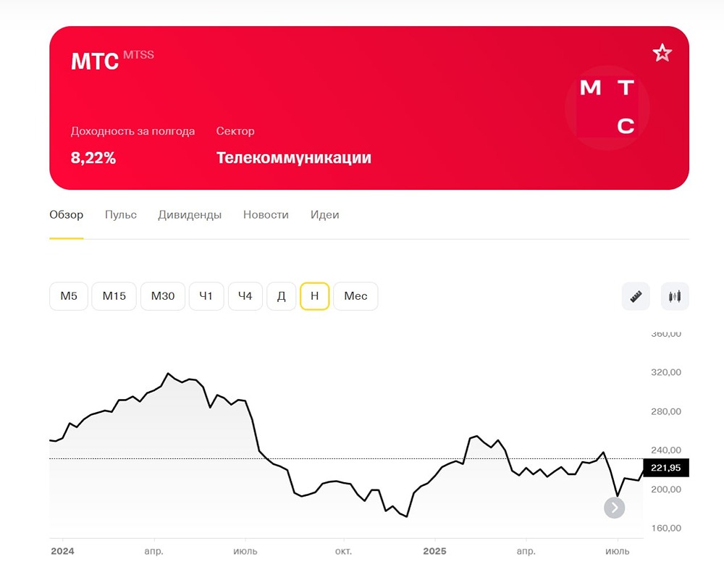This screenshot has width=724, height=588.
Task: Open the Пульс tab
Action: [120, 214]
